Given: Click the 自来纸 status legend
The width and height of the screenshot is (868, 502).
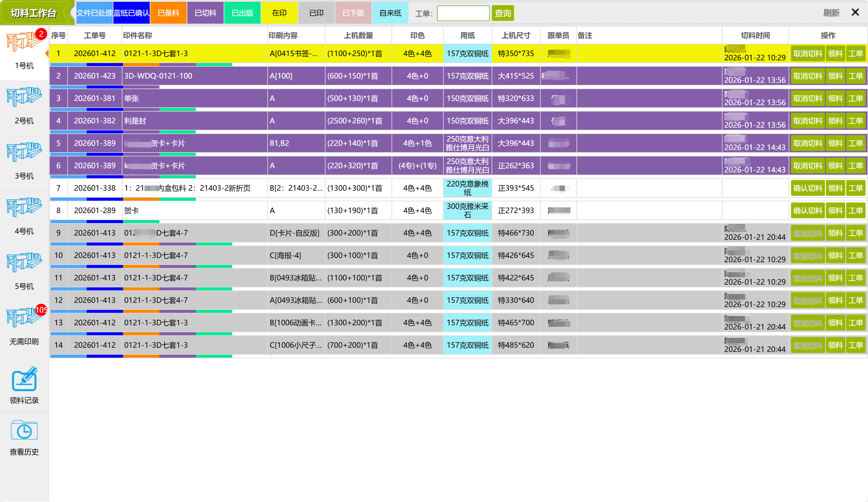Looking at the screenshot, I should click(390, 13).
